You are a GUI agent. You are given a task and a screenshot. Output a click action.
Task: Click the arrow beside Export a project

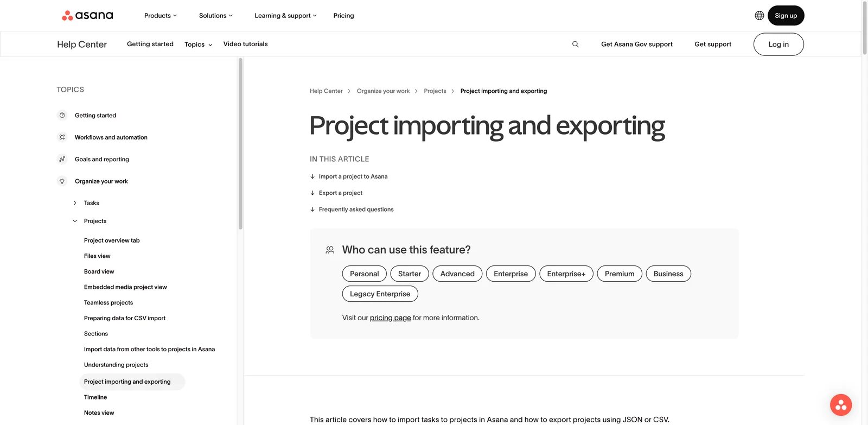coord(312,193)
